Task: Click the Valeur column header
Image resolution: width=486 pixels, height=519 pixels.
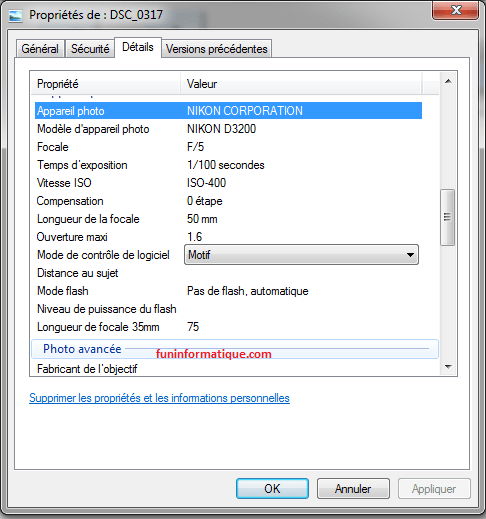Action: pyautogui.click(x=301, y=84)
